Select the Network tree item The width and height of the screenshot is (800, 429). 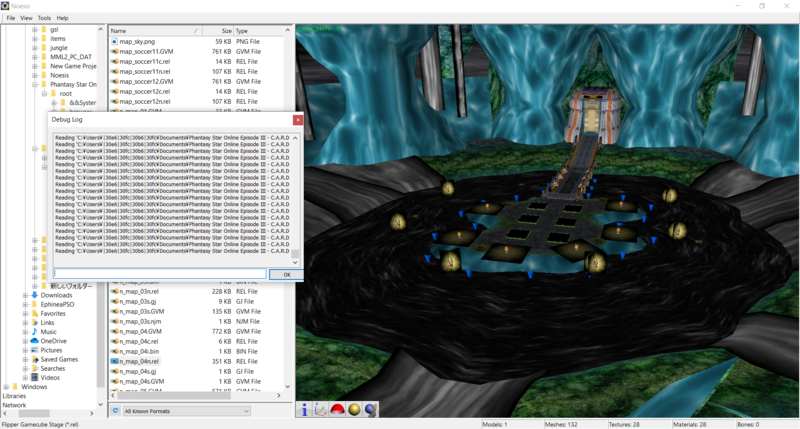point(14,405)
